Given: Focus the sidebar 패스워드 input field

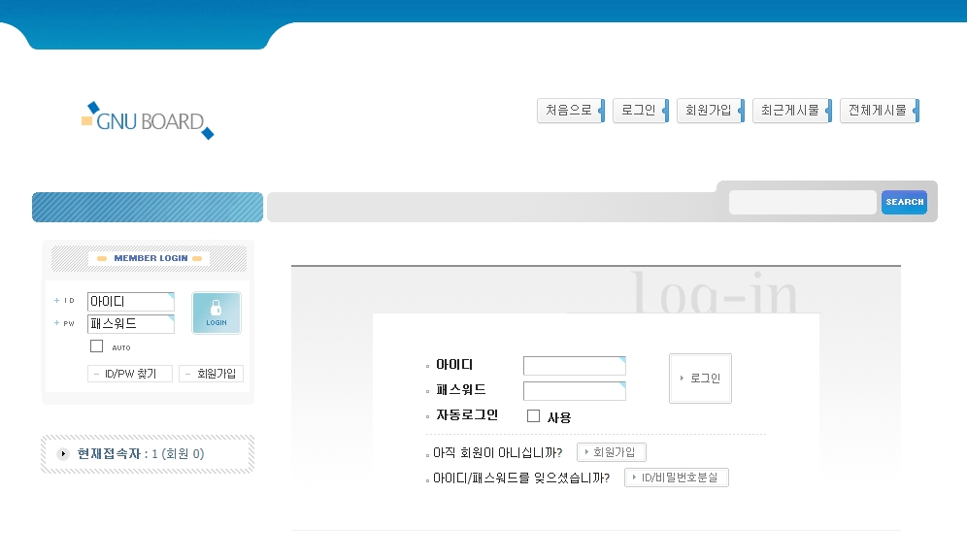Looking at the screenshot, I should [x=130, y=324].
